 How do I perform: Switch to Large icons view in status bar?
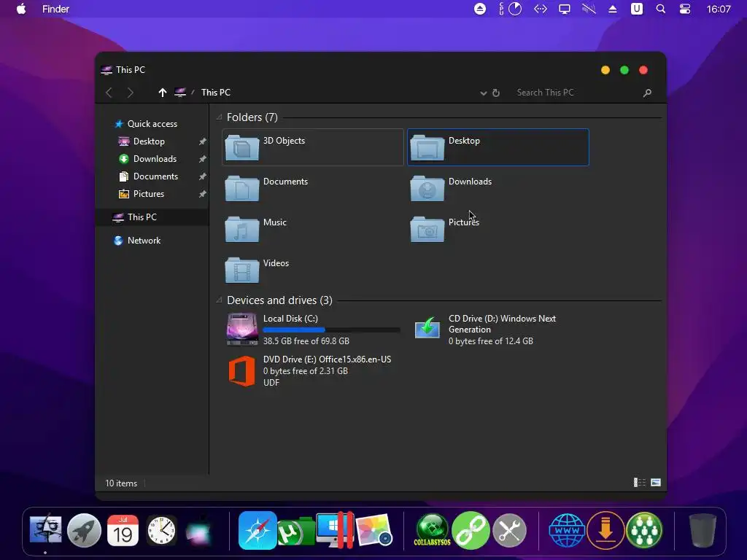[656, 483]
